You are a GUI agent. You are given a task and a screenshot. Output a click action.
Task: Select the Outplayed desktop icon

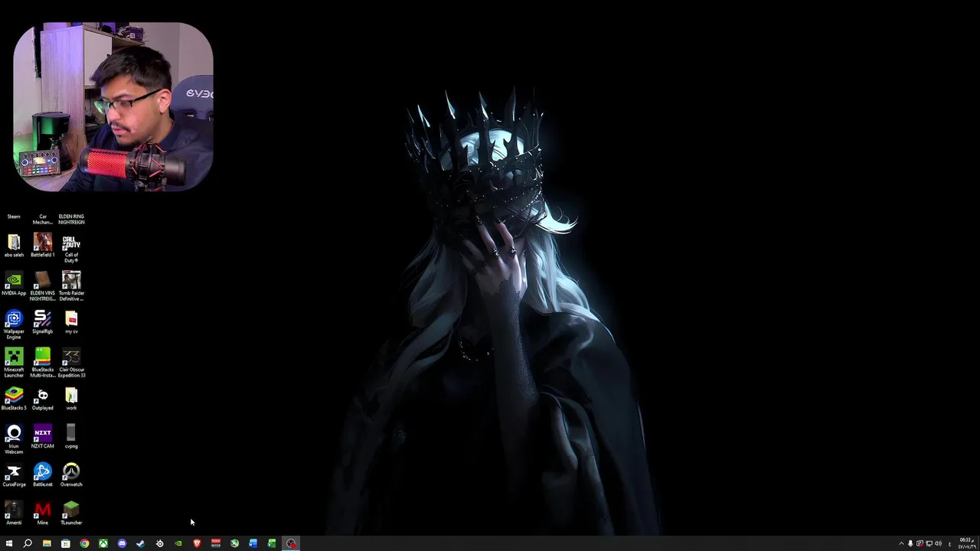(x=43, y=399)
